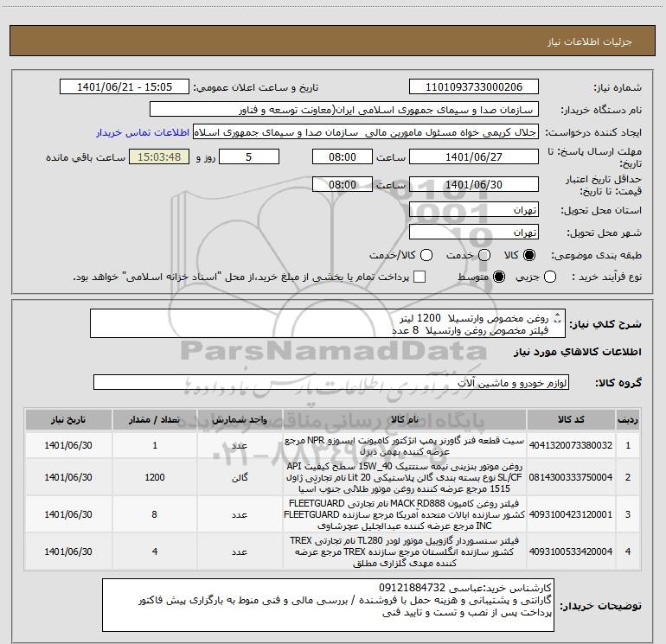The height and width of the screenshot is (644, 666).
Task: Click item code 4041320073380032
Action: 571,445
